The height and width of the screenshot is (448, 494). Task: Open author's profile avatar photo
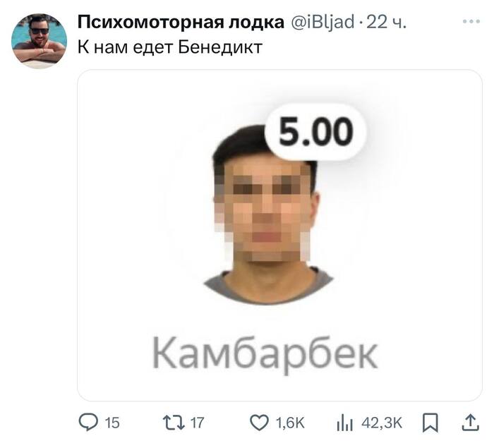coord(39,41)
